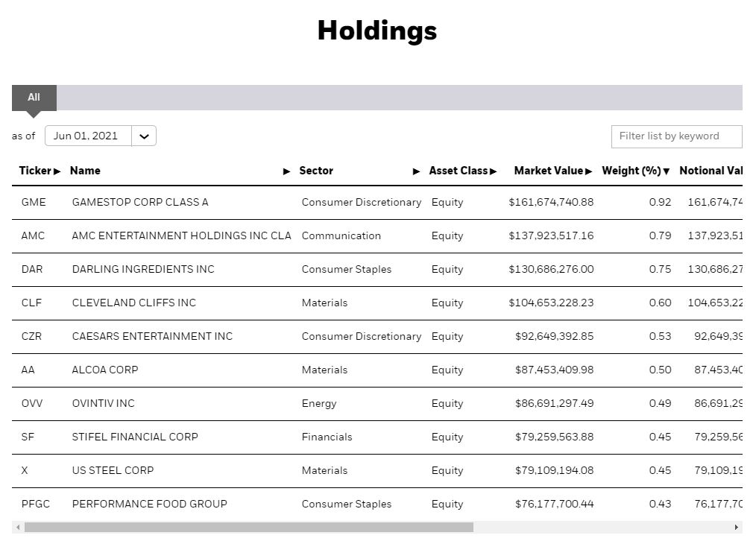Select the CZR ticker cell
The height and width of the screenshot is (544, 756).
32,336
